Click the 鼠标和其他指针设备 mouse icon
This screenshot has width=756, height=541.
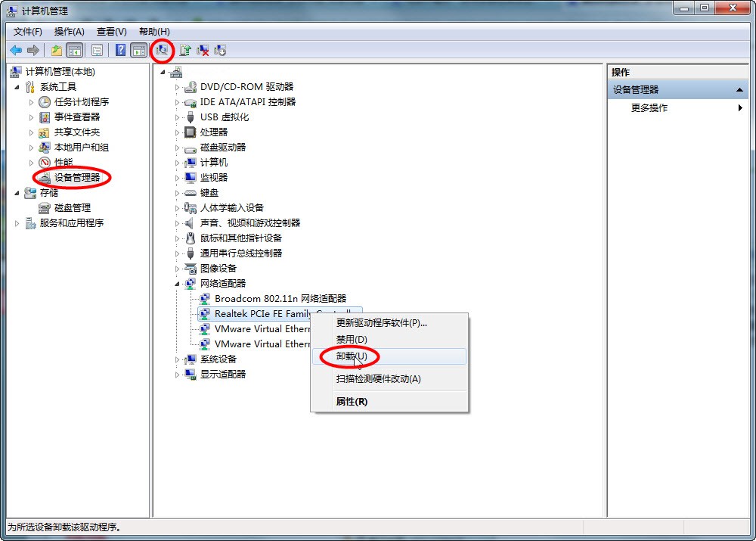click(191, 238)
